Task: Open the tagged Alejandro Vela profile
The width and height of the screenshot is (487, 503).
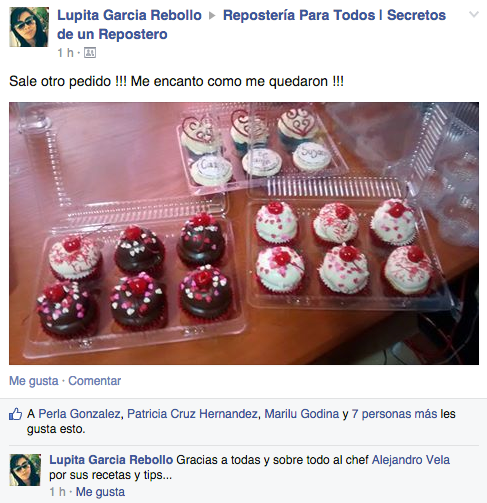Action: pos(411,460)
